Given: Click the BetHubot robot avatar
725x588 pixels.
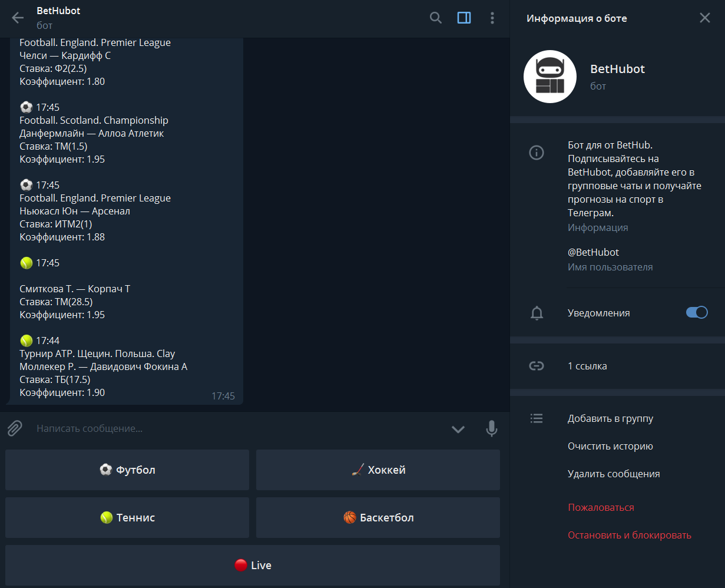Looking at the screenshot, I should click(550, 77).
